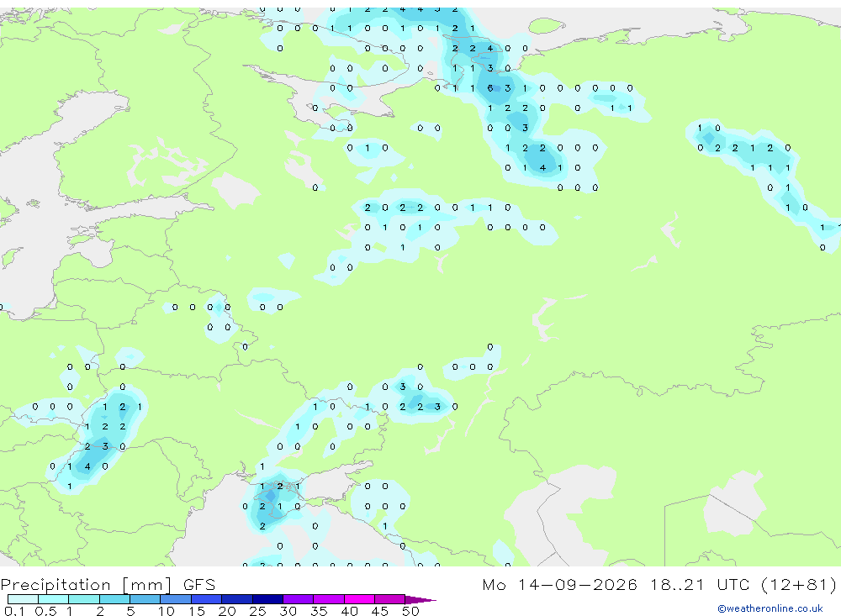The width and height of the screenshot is (841, 616).
Task: Select the 2 to 5 mm legend swatch
Action: [x=114, y=599]
